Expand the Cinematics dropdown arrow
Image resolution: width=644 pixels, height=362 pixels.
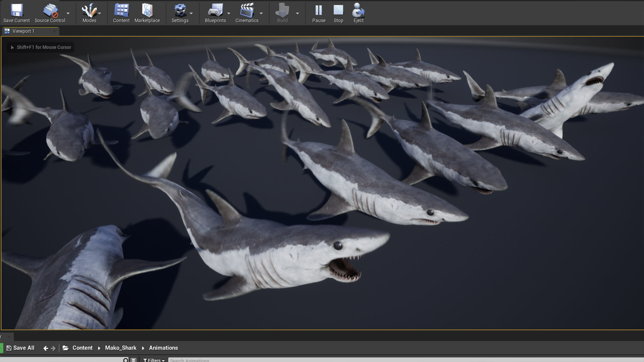coord(261,13)
